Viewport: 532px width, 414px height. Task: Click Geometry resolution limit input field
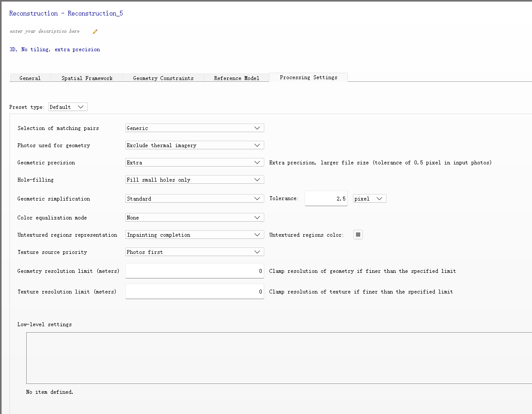(195, 271)
